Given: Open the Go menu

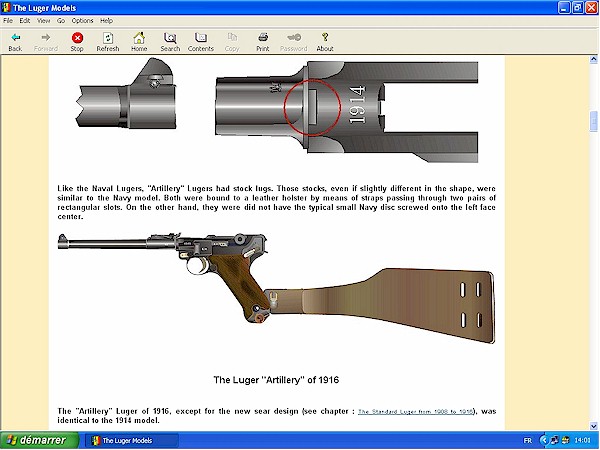Looking at the screenshot, I should [61, 21].
